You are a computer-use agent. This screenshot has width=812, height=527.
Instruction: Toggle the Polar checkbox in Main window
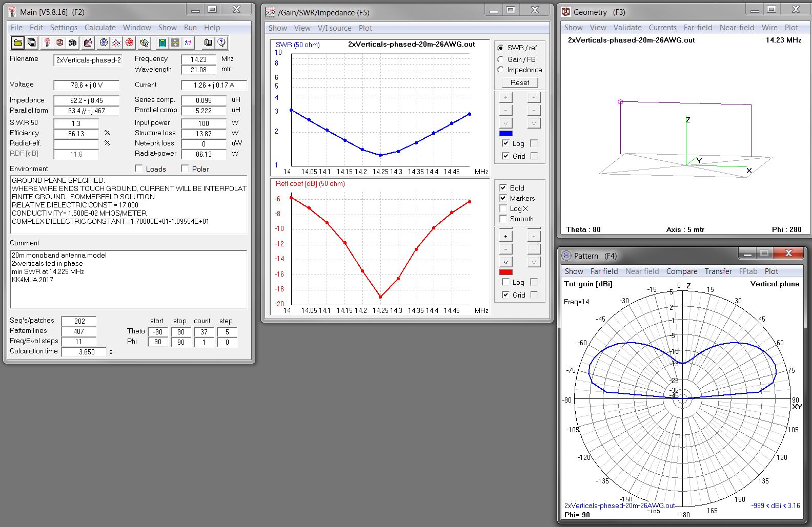tap(185, 168)
